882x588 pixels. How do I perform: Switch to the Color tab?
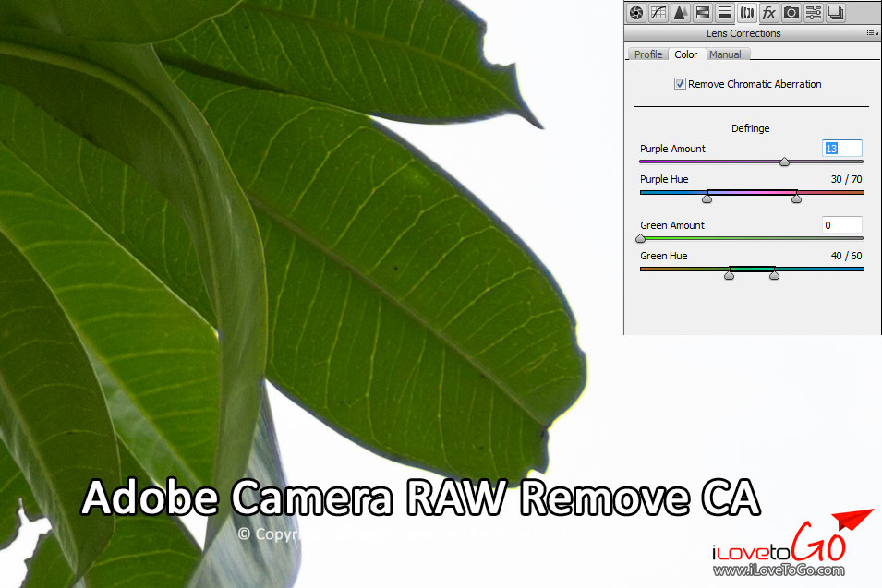click(685, 54)
